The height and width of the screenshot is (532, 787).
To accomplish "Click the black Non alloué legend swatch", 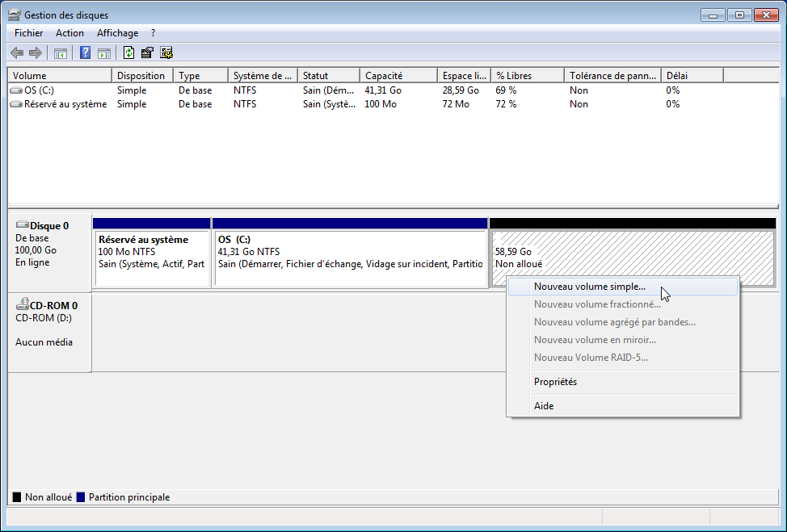I will (17, 497).
